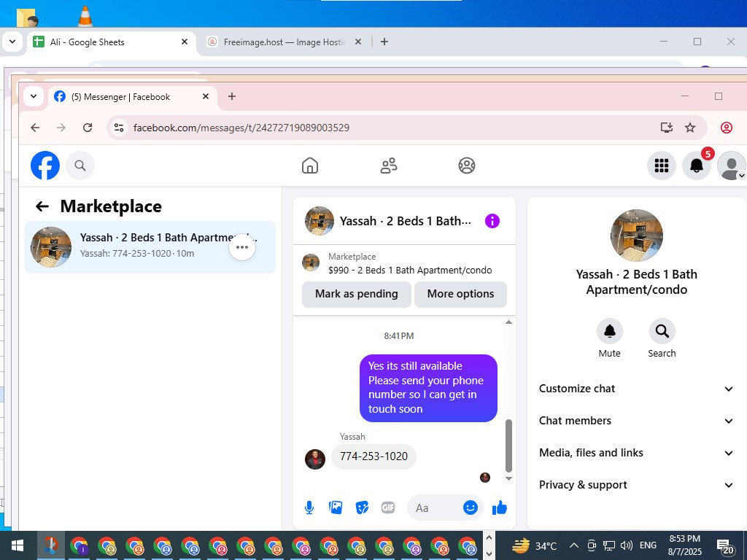Click Mark as pending button
This screenshot has width=747, height=560.
pos(356,294)
